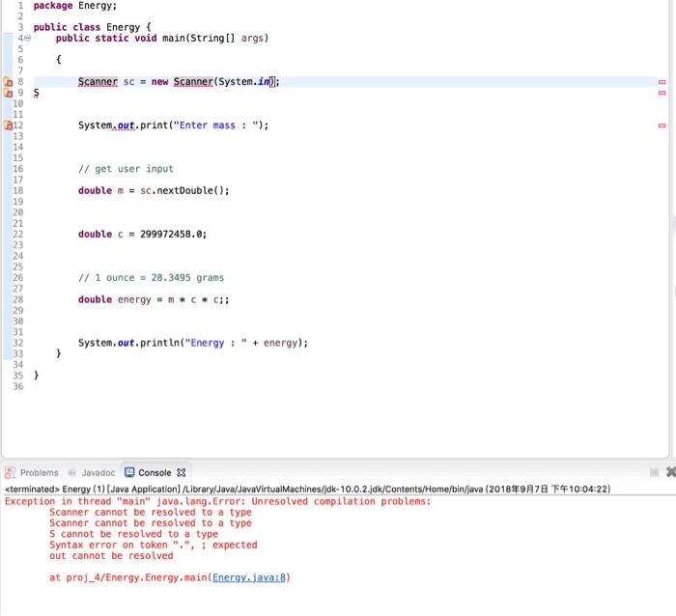Click the line "double m = sc.nextDouble();"
Viewport: 676px width, 616px height.
pyautogui.click(x=154, y=190)
